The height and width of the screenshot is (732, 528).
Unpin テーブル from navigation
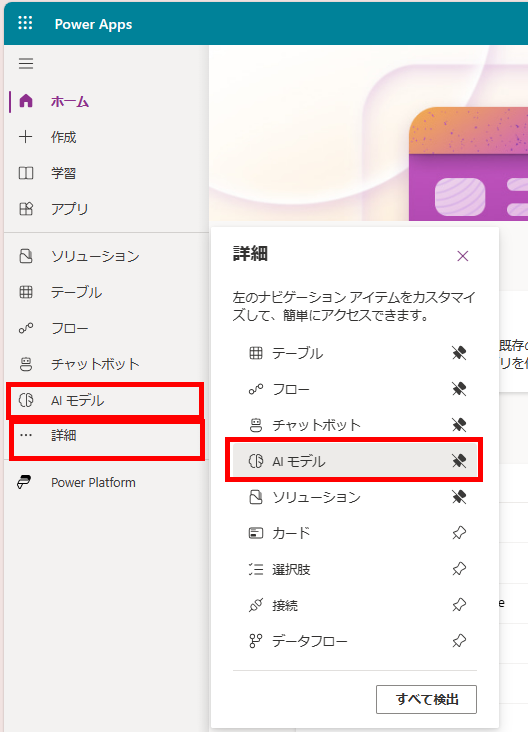pos(459,353)
